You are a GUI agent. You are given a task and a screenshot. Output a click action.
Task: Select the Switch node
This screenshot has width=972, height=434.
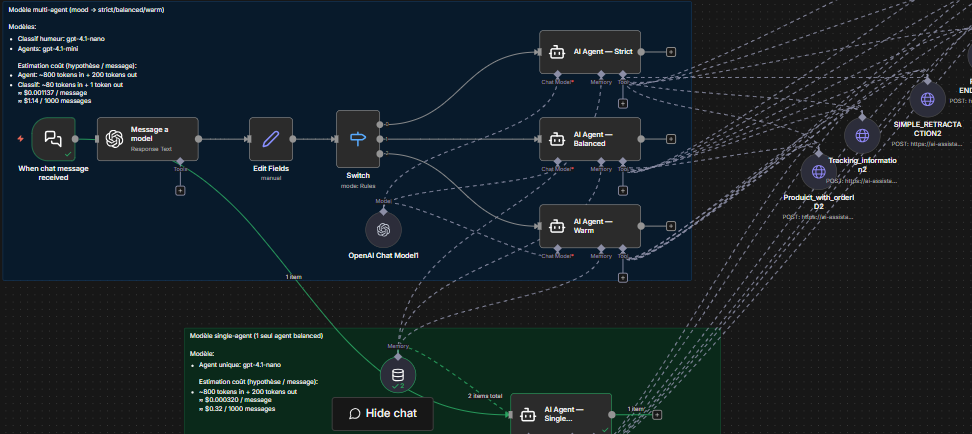(x=358, y=139)
